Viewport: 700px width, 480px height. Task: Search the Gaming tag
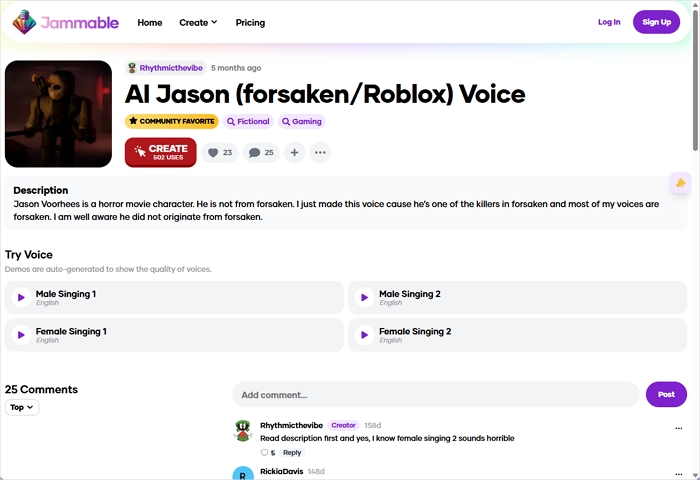pyautogui.click(x=302, y=121)
